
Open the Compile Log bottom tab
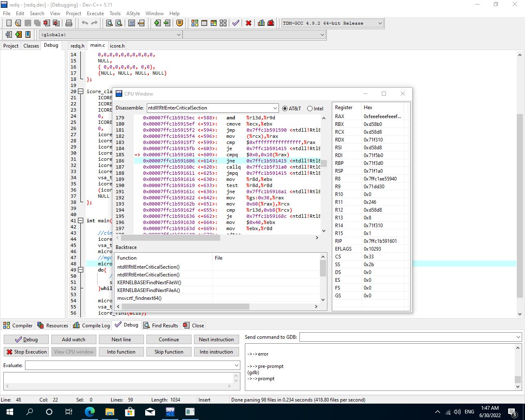[91, 325]
